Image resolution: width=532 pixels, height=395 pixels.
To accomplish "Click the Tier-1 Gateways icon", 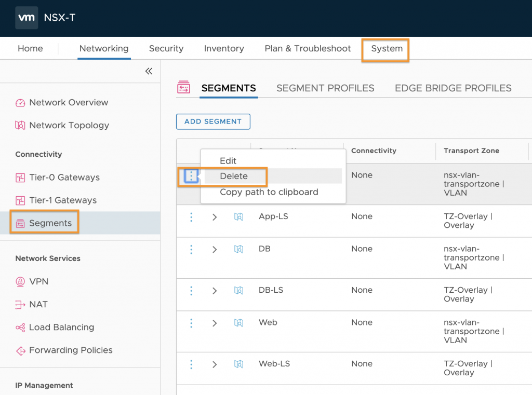I will pyautogui.click(x=20, y=200).
